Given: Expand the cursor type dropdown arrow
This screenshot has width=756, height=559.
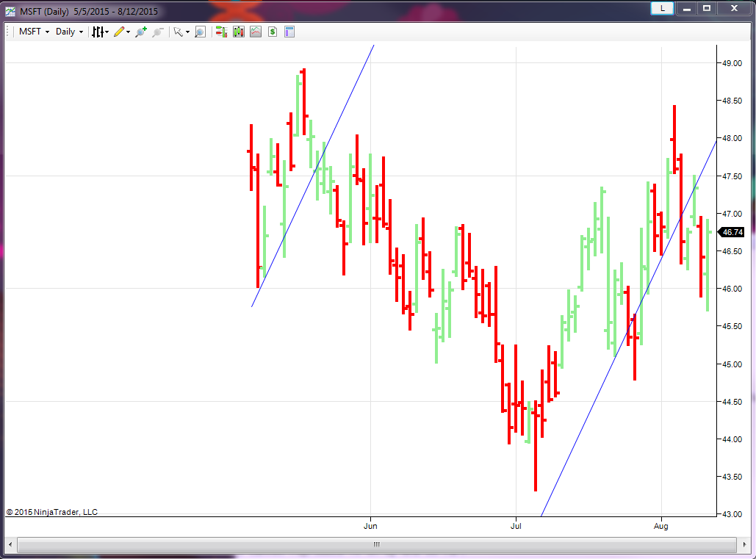Looking at the screenshot, I should [x=187, y=32].
